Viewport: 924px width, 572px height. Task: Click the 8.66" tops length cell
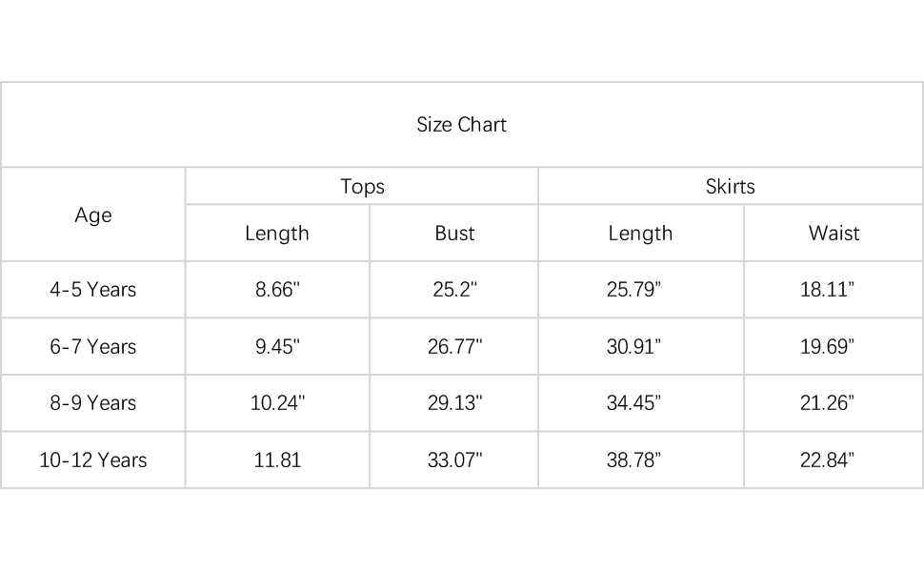277,290
